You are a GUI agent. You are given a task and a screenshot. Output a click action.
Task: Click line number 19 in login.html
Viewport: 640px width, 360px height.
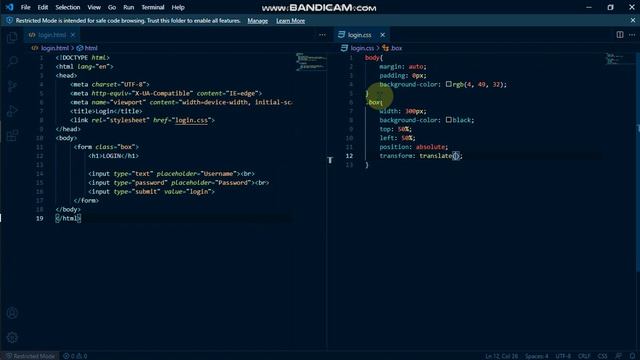pos(40,218)
